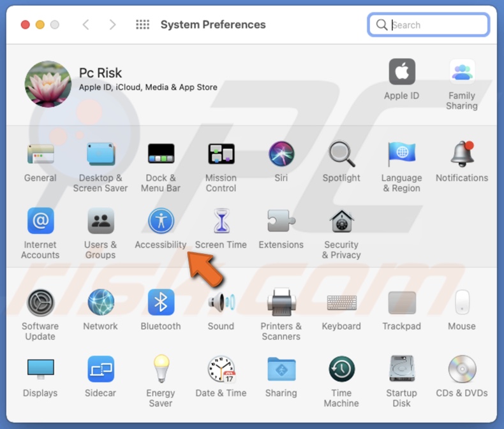
Task: Open Accessibility preferences
Action: [x=161, y=221]
